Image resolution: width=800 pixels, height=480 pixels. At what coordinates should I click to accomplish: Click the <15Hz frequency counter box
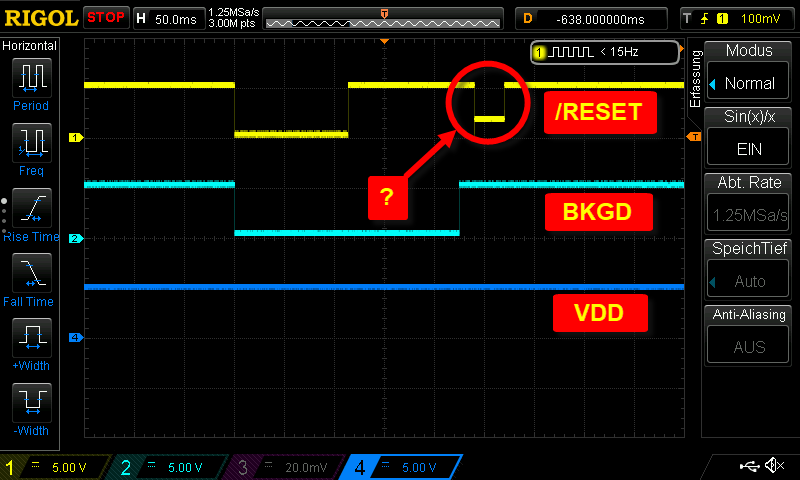coord(605,52)
